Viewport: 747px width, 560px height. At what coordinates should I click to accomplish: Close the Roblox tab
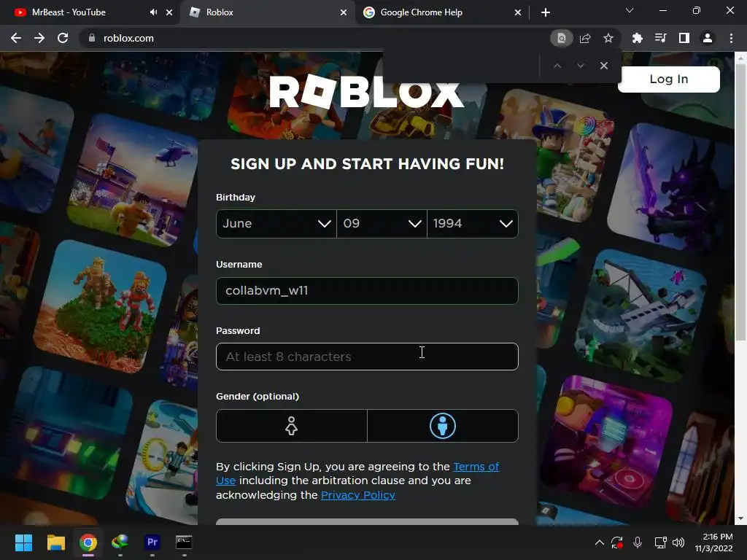tap(344, 12)
